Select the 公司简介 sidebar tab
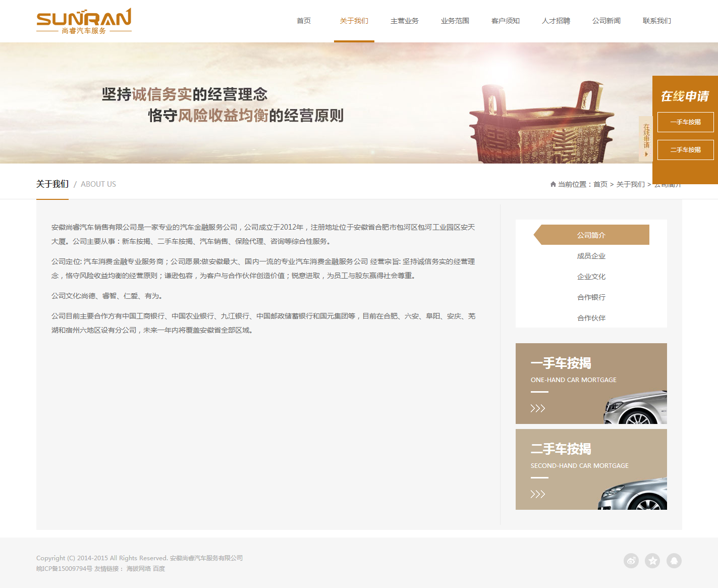The image size is (718, 588). pos(591,235)
